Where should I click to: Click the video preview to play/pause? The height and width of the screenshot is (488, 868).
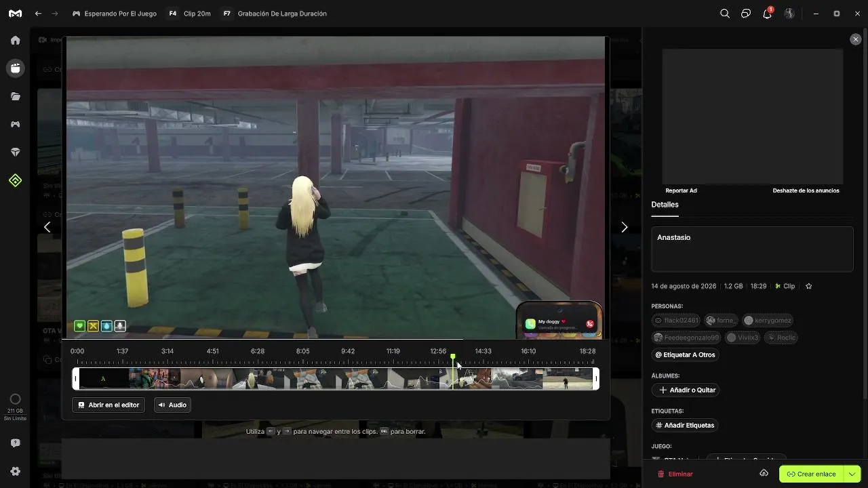coord(336,186)
